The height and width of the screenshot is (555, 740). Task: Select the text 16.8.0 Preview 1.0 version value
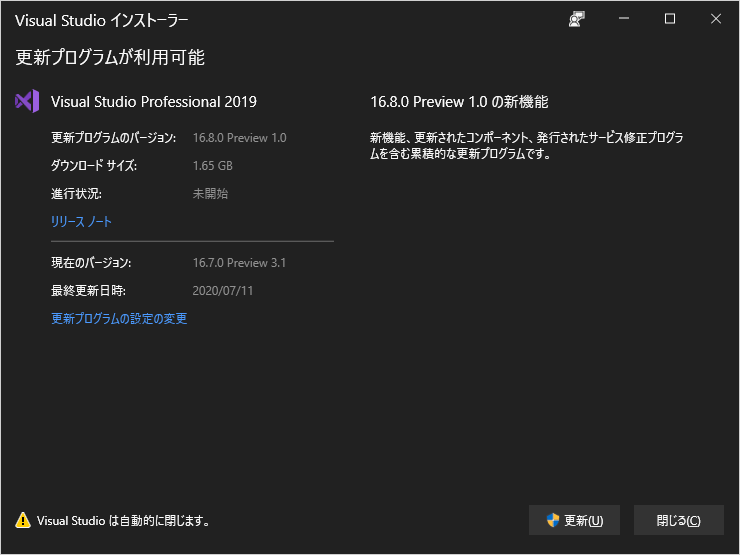point(240,138)
